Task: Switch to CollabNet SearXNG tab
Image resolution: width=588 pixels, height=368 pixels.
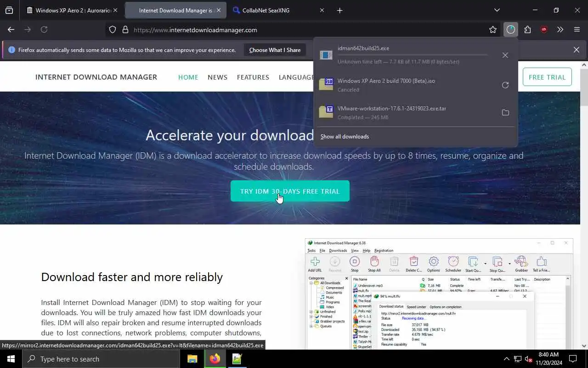Action: [279, 10]
